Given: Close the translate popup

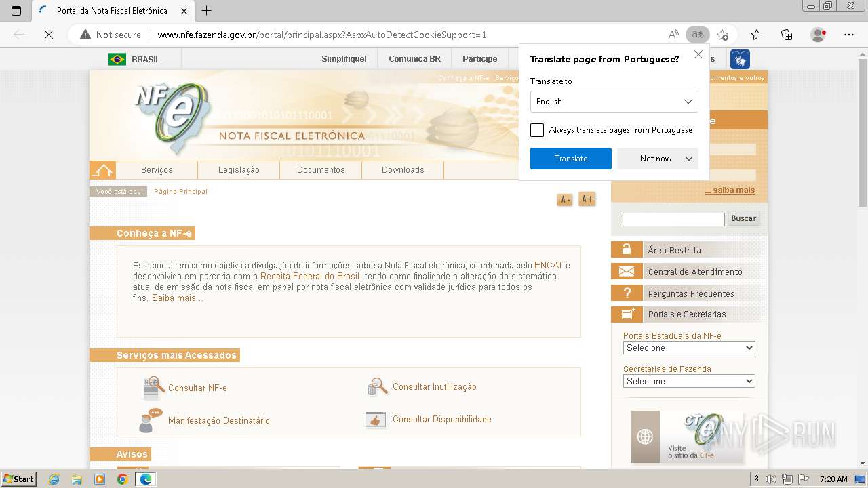Looking at the screenshot, I should click(698, 55).
